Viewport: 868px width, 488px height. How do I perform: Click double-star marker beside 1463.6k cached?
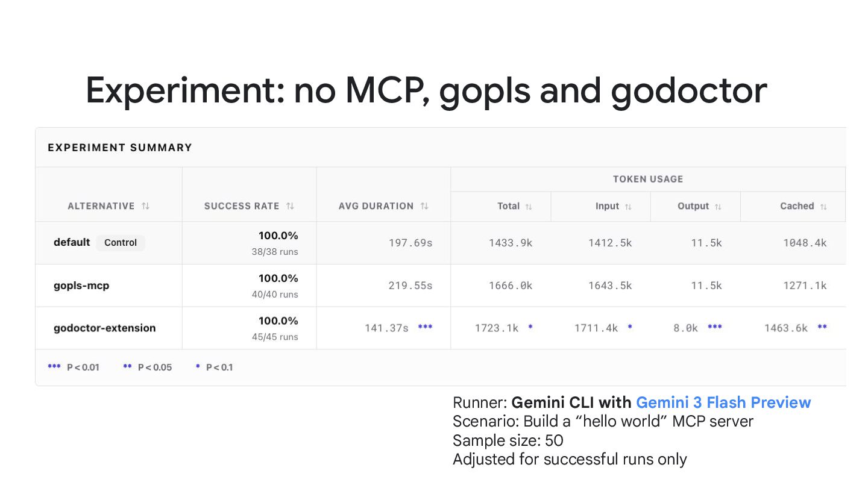pyautogui.click(x=822, y=327)
